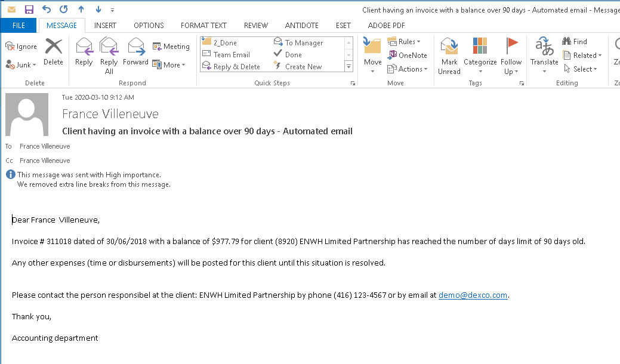
Task: Open the Translate tool
Action: (x=544, y=55)
